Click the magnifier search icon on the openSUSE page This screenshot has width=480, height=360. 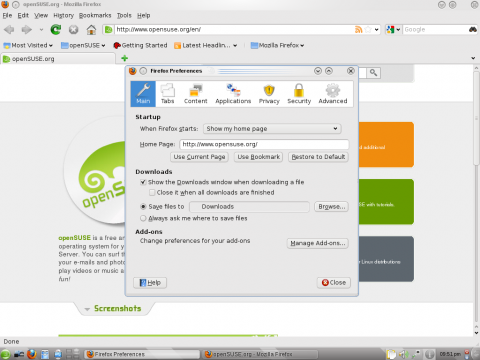click(x=373, y=73)
